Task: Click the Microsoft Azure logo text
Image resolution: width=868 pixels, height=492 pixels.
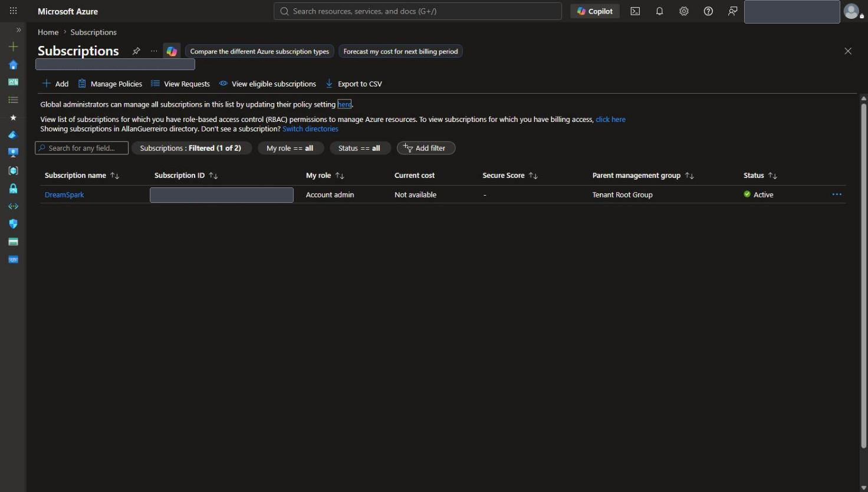Action: 68,11
